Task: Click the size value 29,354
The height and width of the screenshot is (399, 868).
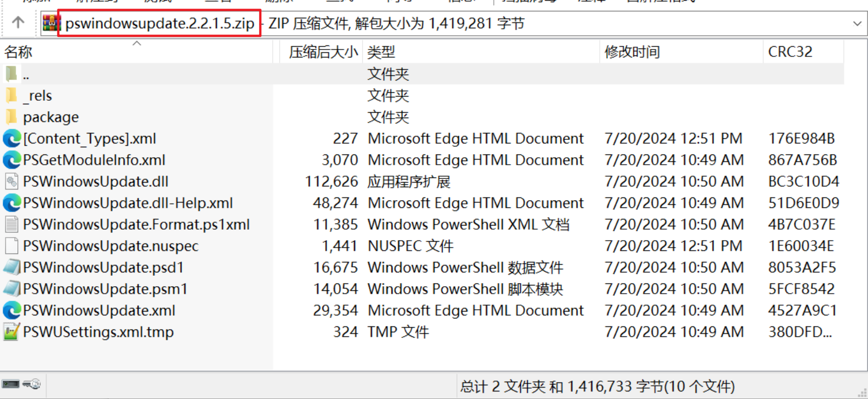Action: click(336, 311)
